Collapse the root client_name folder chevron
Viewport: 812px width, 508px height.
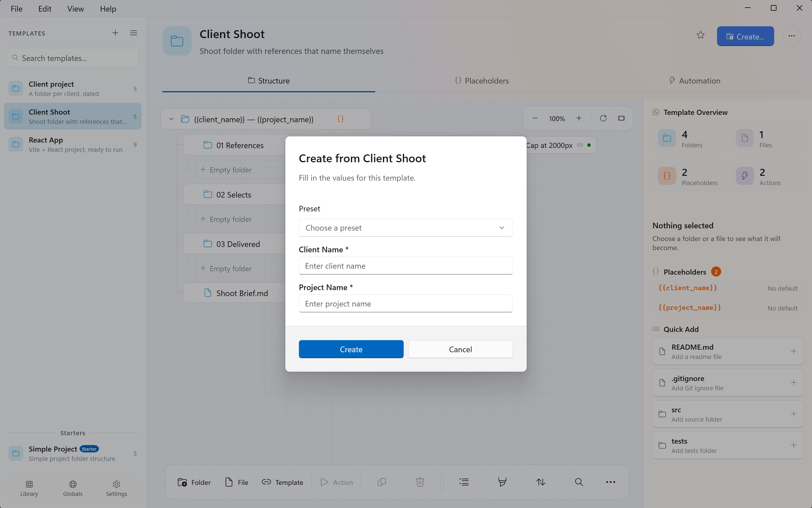(x=171, y=119)
